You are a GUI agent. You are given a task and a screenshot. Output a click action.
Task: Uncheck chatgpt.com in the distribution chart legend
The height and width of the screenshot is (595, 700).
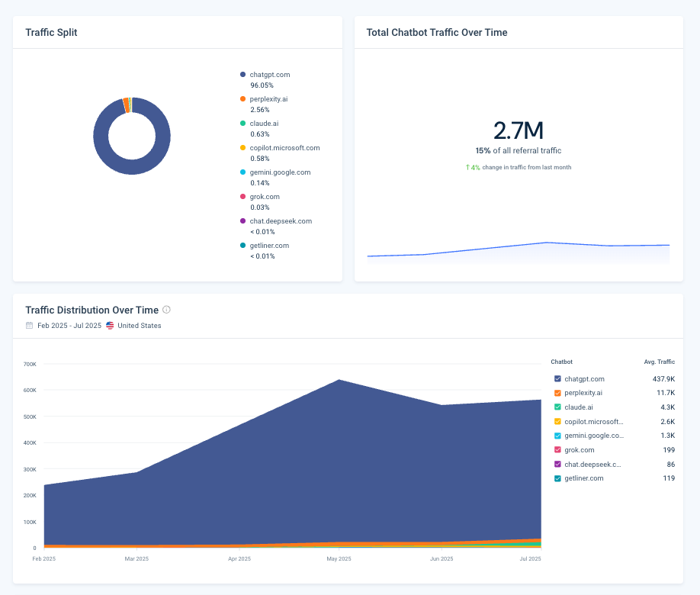[x=557, y=378]
